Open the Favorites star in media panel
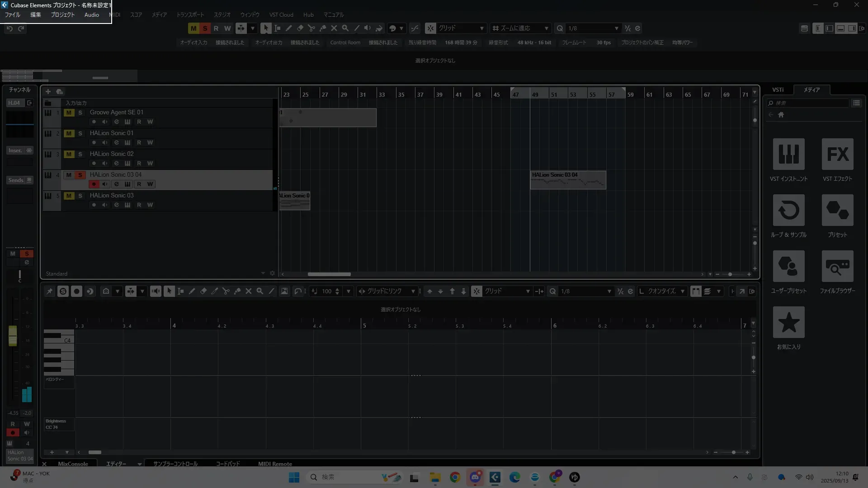The image size is (868, 488). point(788,322)
